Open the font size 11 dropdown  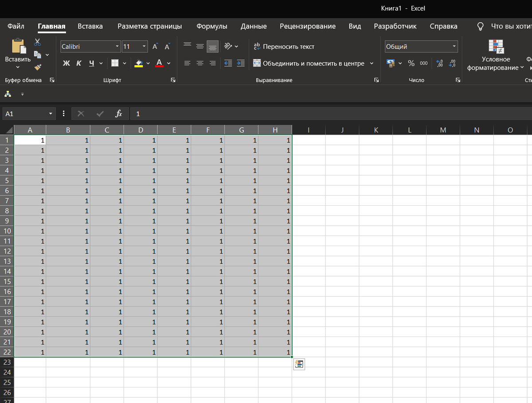(x=145, y=47)
